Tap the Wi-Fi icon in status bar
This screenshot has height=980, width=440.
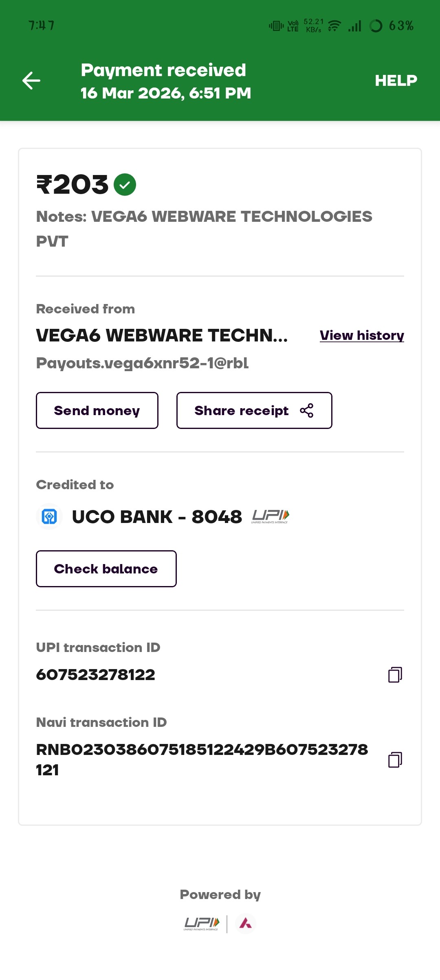[x=334, y=26]
